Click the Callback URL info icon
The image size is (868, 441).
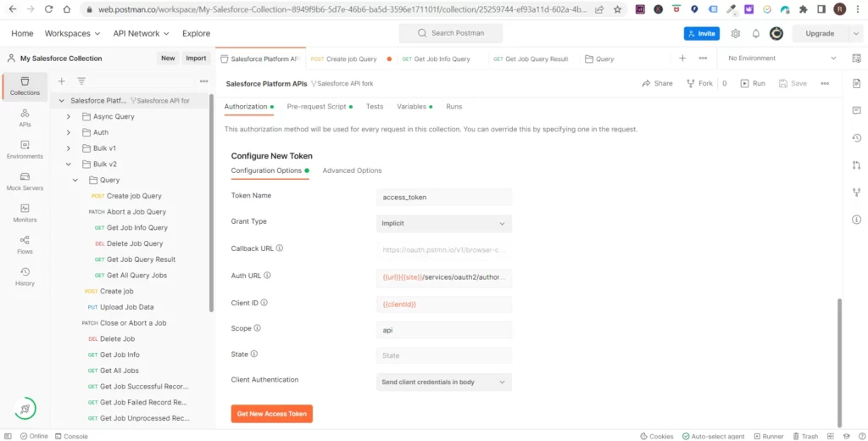[x=280, y=248]
